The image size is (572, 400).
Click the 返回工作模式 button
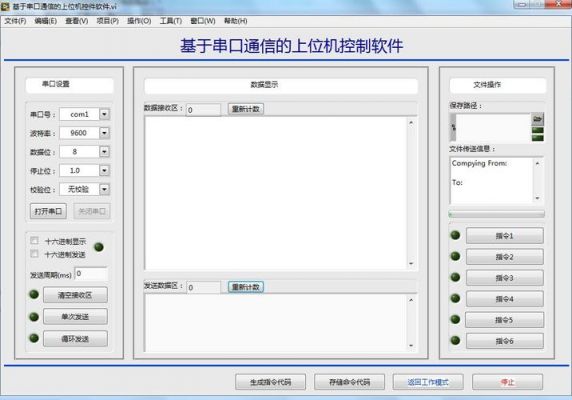(x=428, y=382)
